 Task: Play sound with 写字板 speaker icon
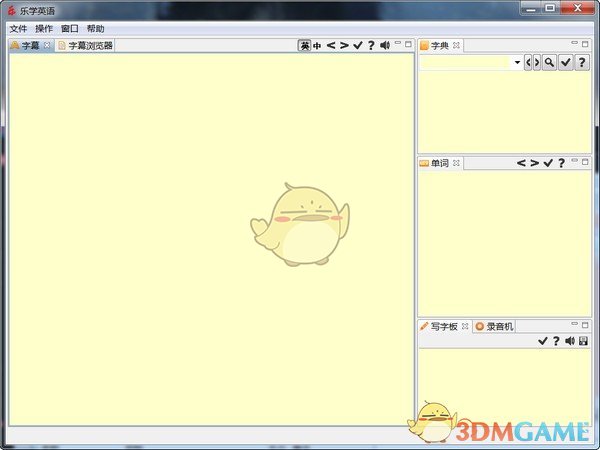tap(569, 341)
